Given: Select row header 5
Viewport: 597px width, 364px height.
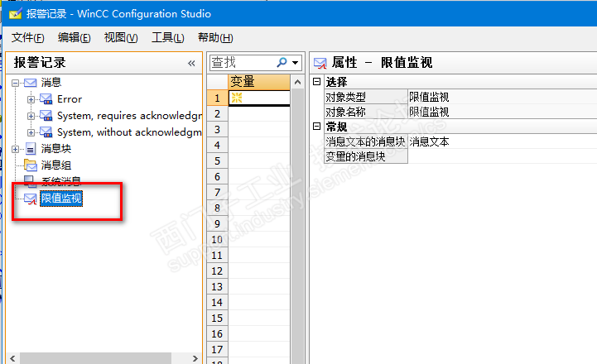Looking at the screenshot, I should pyautogui.click(x=218, y=160).
